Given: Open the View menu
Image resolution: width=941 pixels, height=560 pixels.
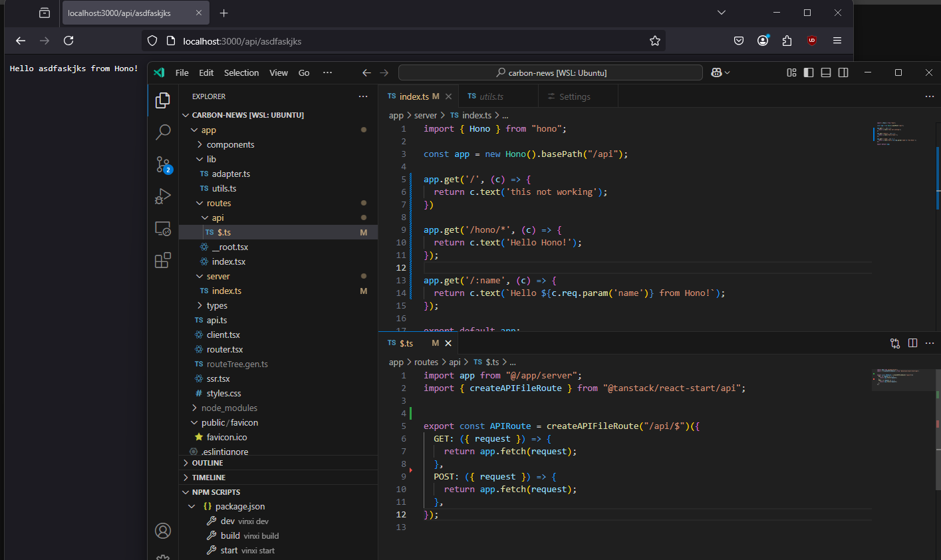Looking at the screenshot, I should pyautogui.click(x=279, y=72).
